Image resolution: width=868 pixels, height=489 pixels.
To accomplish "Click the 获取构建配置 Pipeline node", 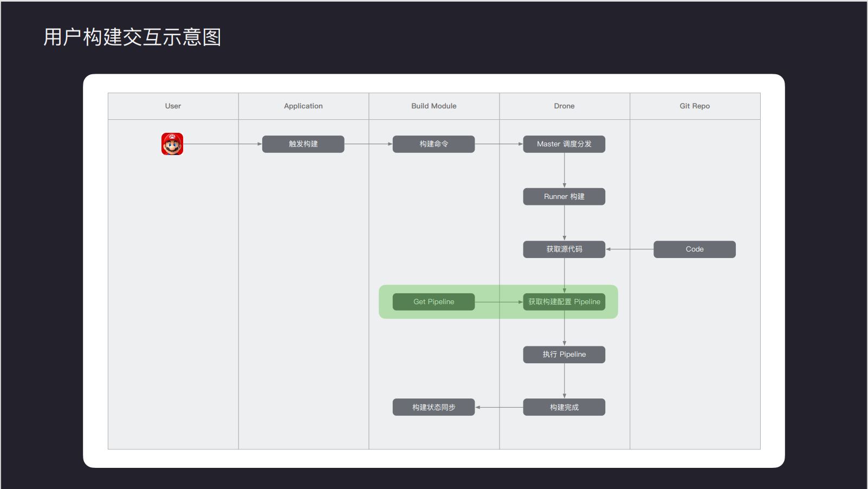I will tap(564, 302).
